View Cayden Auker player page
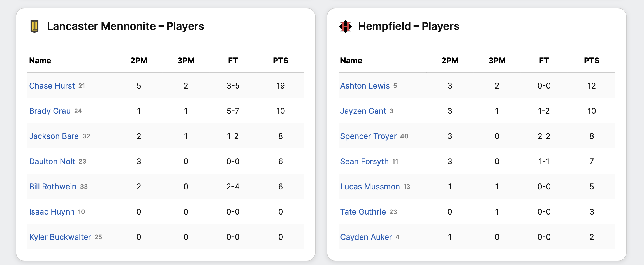Viewport: 644px width, 265px height. click(366, 237)
